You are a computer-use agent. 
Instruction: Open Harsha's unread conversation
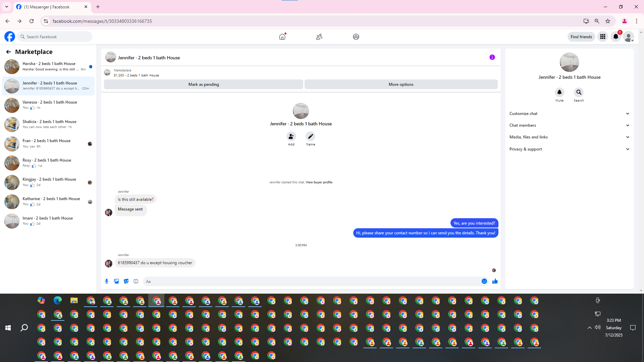coord(49,66)
